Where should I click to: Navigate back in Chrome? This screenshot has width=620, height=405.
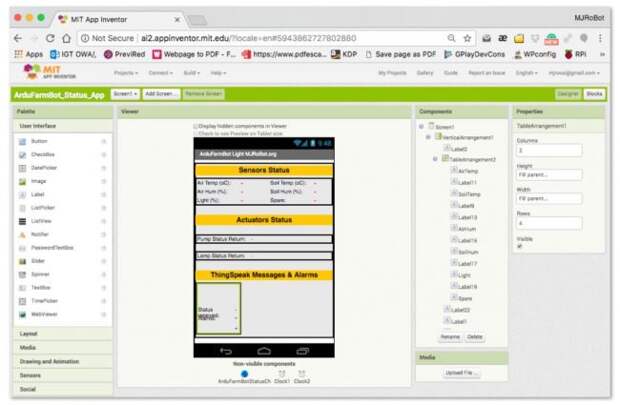[x=17, y=38]
